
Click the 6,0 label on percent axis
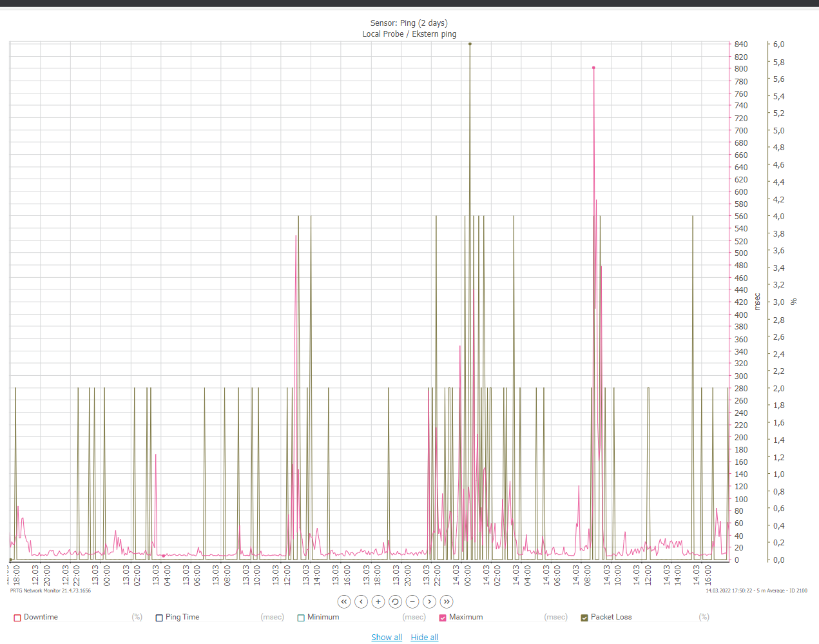pos(779,44)
